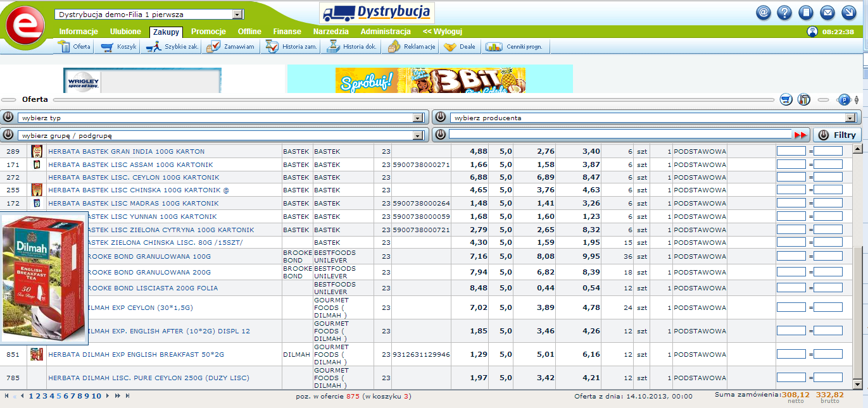The height and width of the screenshot is (408, 868).
Task: Skip forward with double-arrow pagination icon
Action: (x=117, y=396)
